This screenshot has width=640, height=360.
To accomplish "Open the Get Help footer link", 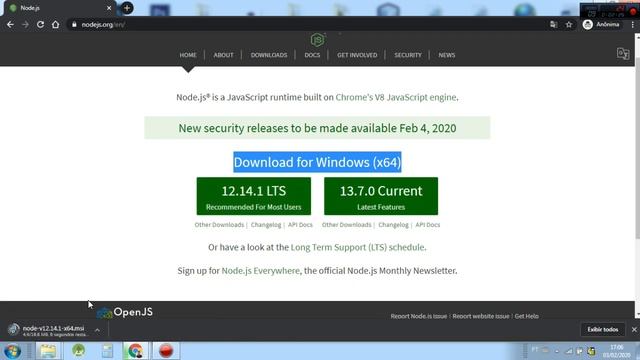I will [x=527, y=316].
